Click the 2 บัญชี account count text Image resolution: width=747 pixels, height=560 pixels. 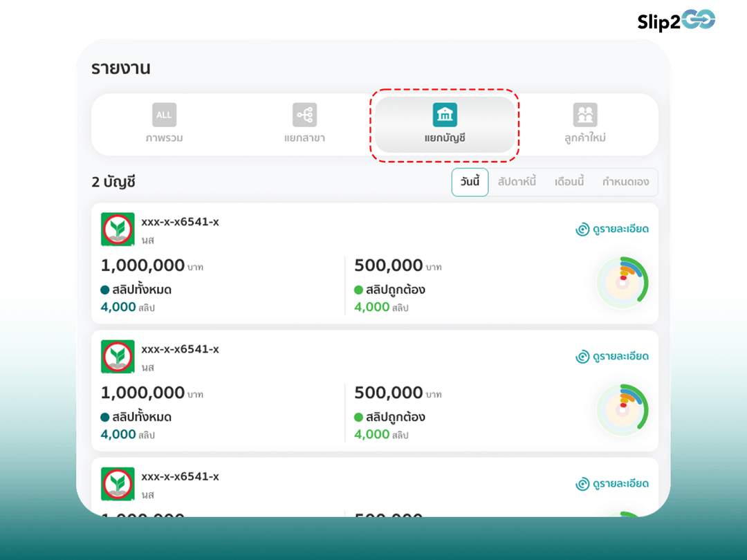(x=113, y=182)
